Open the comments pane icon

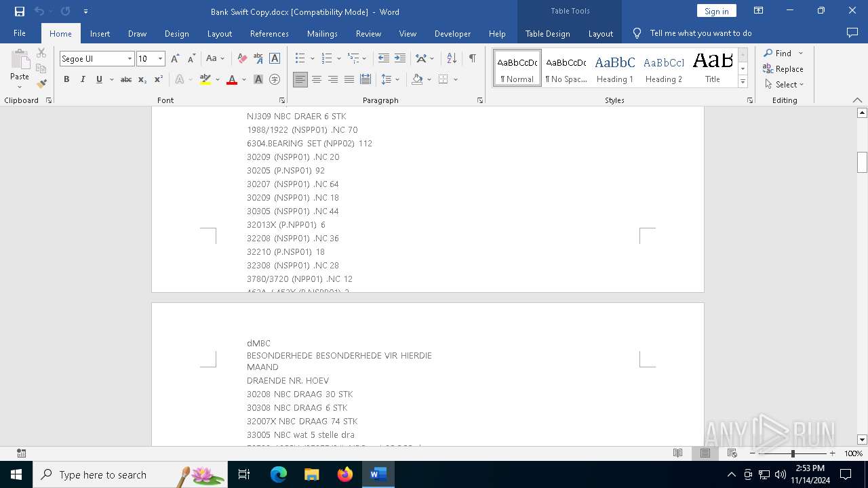(x=852, y=33)
